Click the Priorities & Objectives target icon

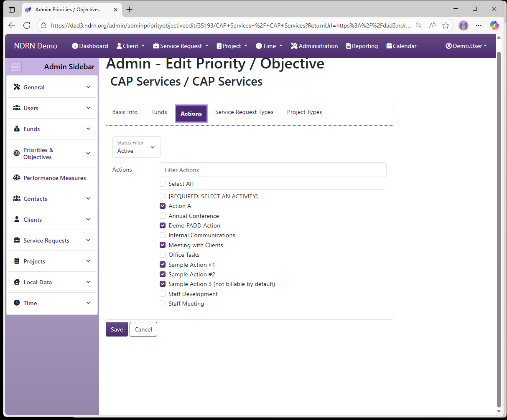(x=17, y=153)
